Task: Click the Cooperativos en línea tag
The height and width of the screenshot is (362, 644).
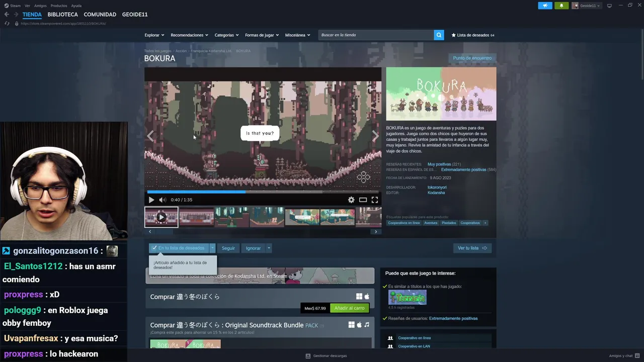Action: (x=404, y=223)
